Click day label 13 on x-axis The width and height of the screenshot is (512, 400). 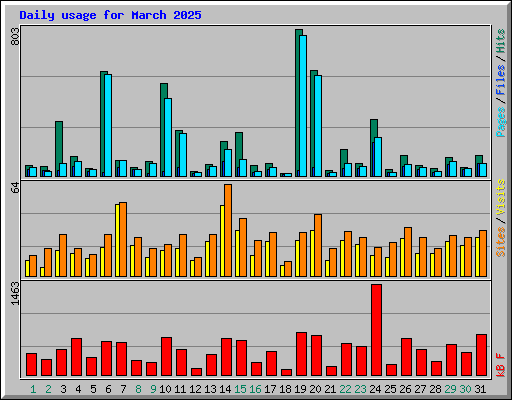tap(210, 389)
